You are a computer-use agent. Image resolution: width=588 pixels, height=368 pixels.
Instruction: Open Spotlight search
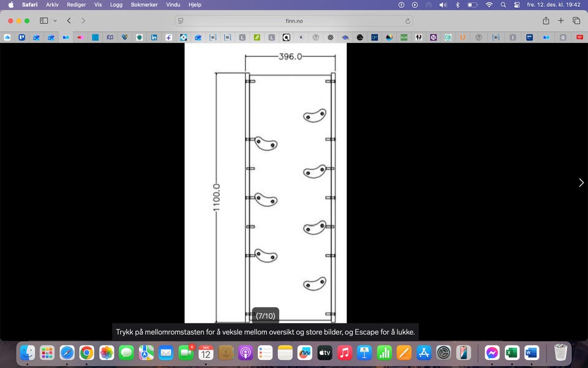(x=503, y=5)
